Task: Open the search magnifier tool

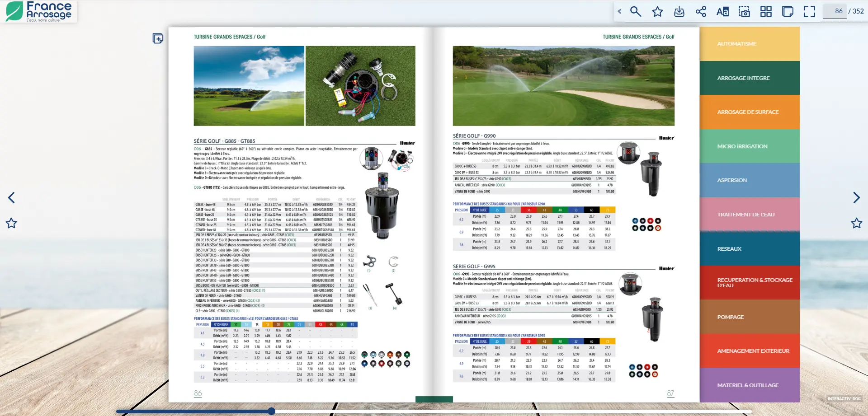Action: (636, 12)
